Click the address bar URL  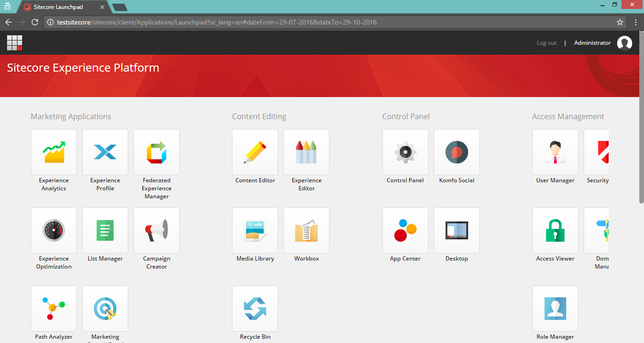click(217, 22)
